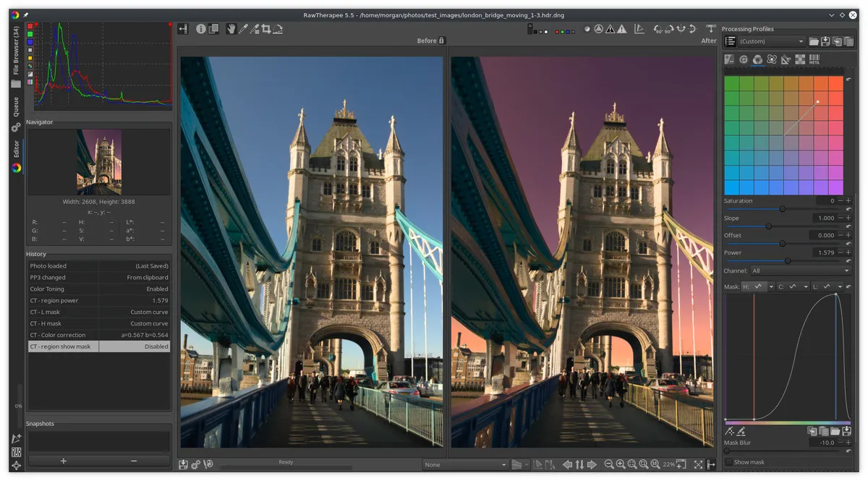Enable the Show mask checkbox

pos(729,462)
